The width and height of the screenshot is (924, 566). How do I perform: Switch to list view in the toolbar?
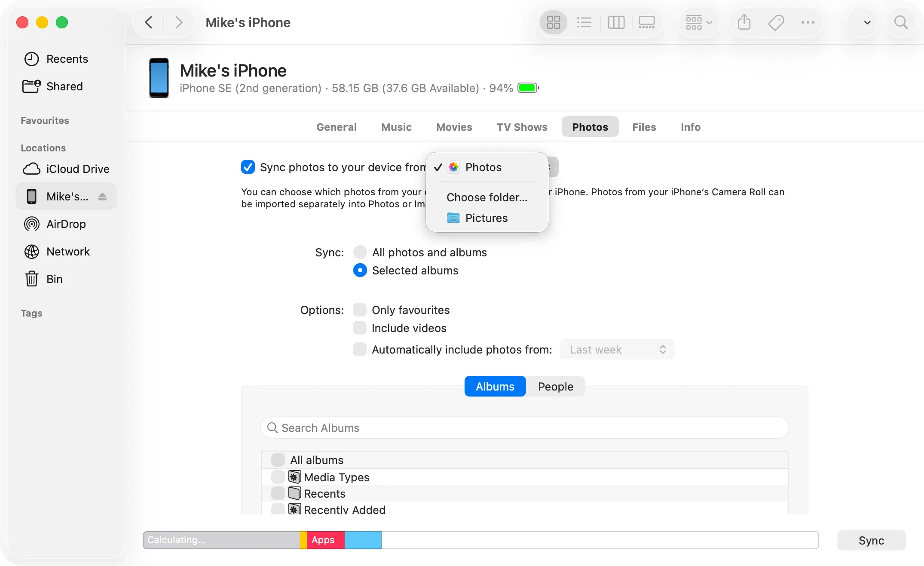(x=584, y=22)
